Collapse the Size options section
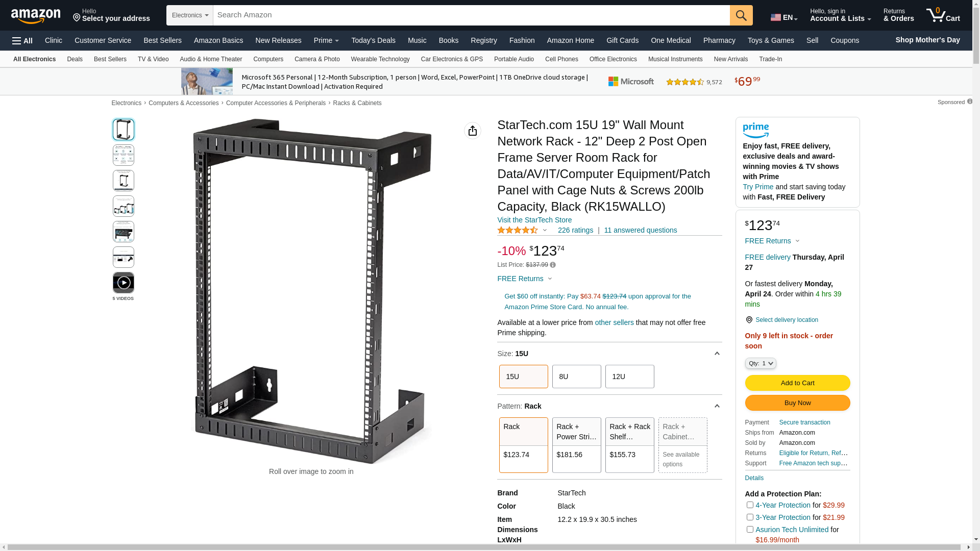980x551 pixels. [717, 354]
